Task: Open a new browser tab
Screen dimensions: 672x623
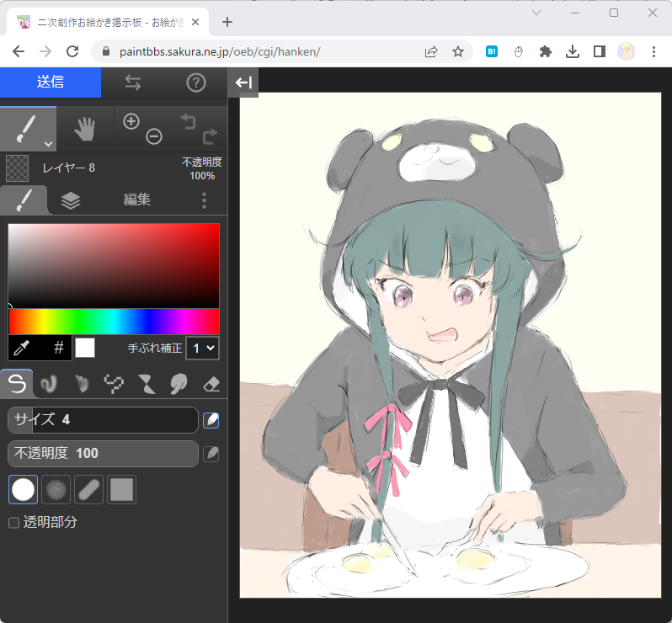Action: 227,22
